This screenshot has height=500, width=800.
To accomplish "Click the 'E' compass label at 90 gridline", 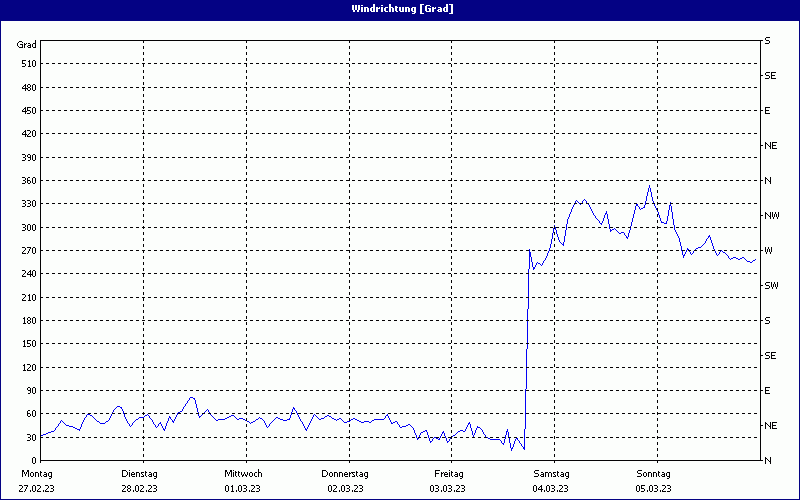I will click(767, 391).
